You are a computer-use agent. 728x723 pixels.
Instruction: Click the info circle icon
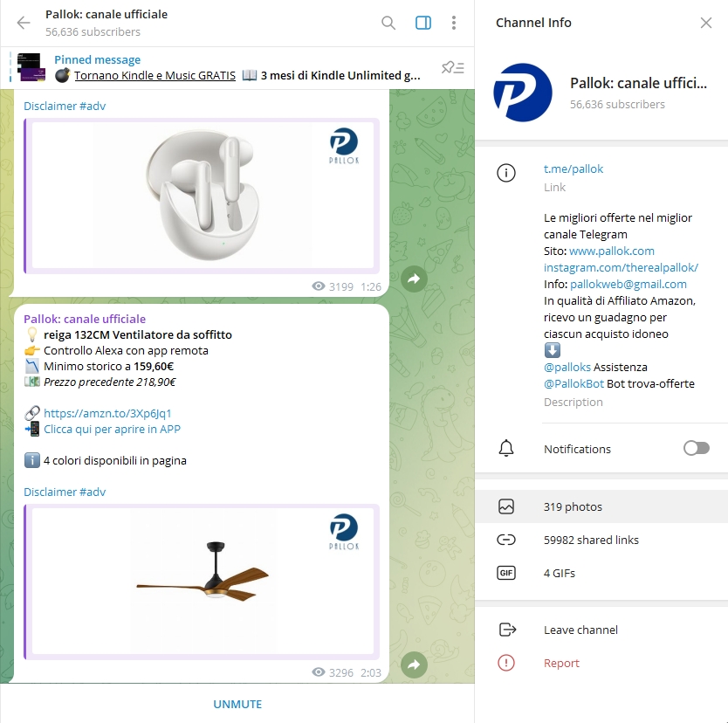(505, 173)
